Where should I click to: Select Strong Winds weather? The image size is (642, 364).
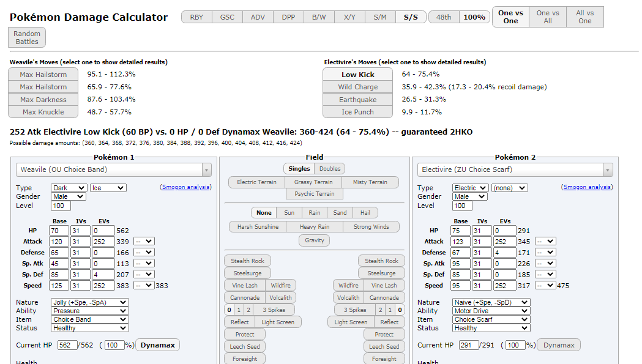click(371, 227)
